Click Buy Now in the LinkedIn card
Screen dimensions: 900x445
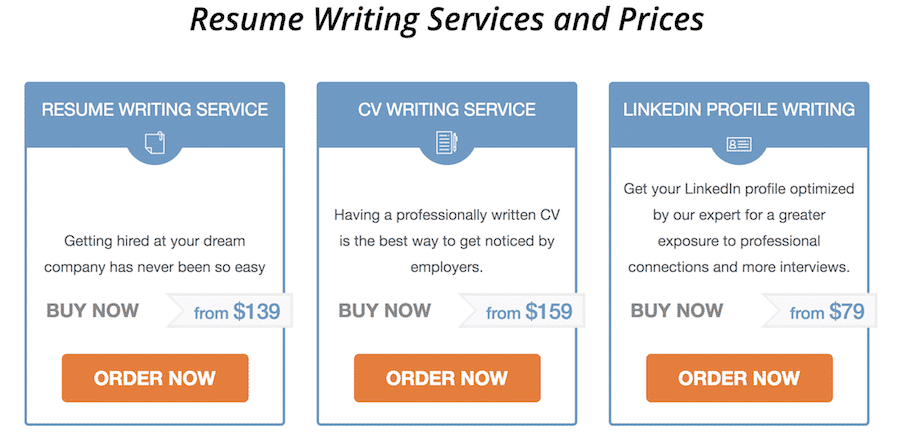[x=677, y=310]
